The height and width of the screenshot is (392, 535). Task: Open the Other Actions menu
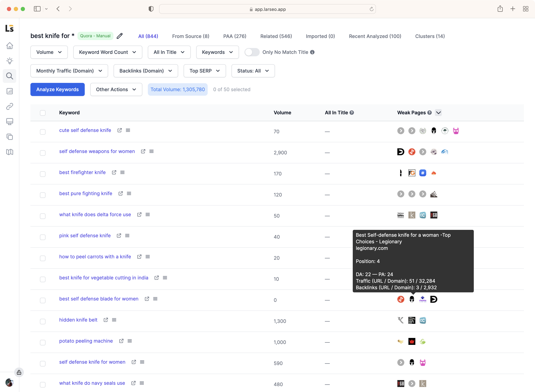coord(116,89)
